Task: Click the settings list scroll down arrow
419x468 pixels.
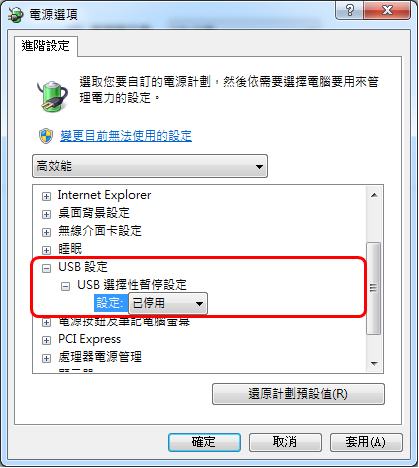Action: pos(374,363)
